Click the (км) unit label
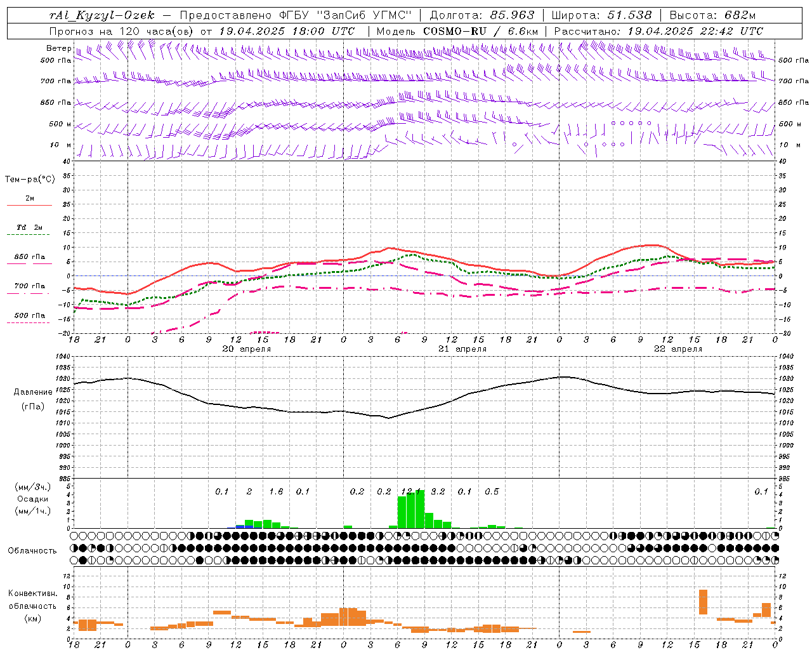 coord(33,618)
